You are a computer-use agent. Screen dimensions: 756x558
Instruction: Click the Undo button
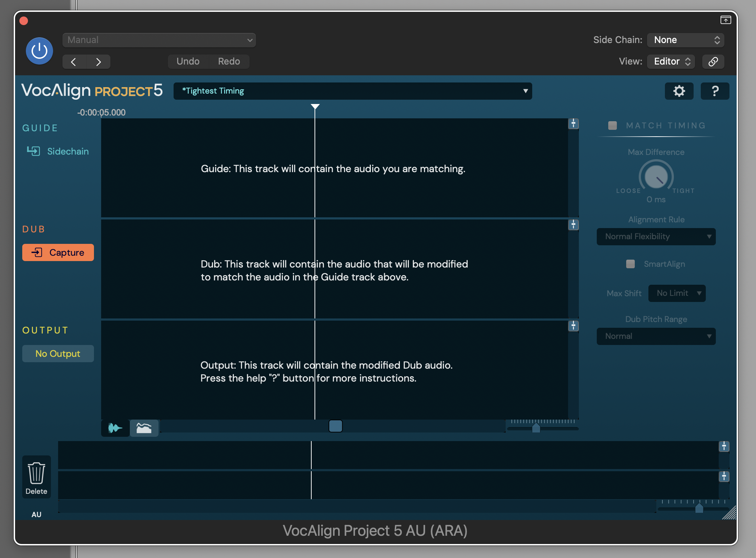[x=188, y=61]
